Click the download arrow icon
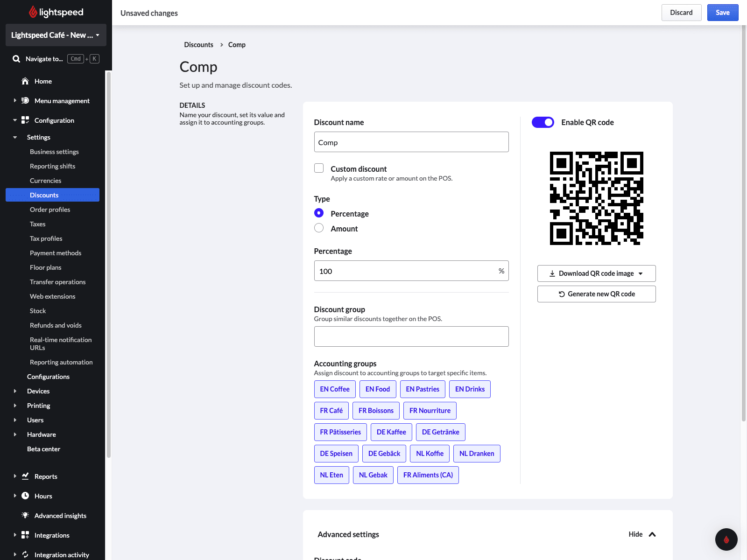The width and height of the screenshot is (747, 560). [552, 273]
